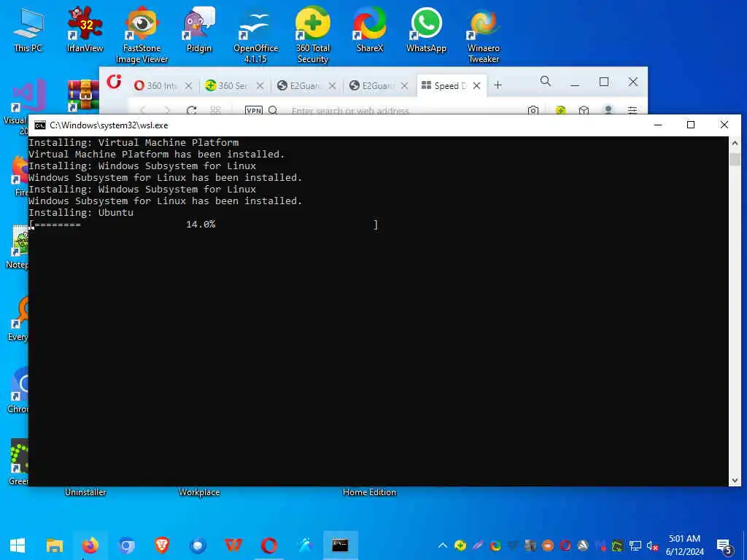Screen dimensions: 747x560
Task: Open the network status tray icon
Action: click(x=635, y=545)
